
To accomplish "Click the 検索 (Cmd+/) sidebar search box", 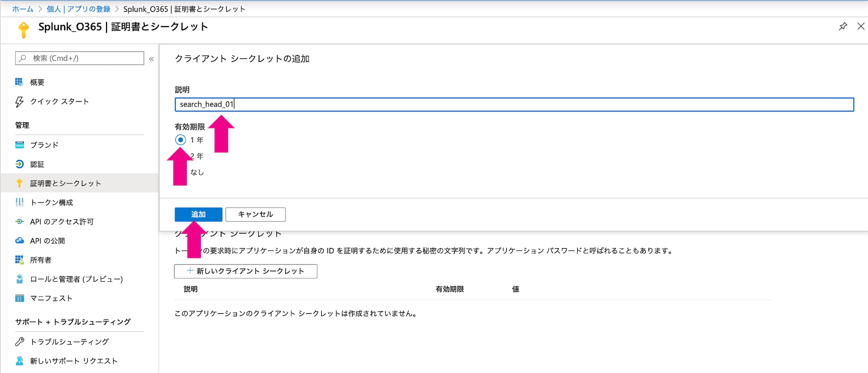I will (x=80, y=58).
